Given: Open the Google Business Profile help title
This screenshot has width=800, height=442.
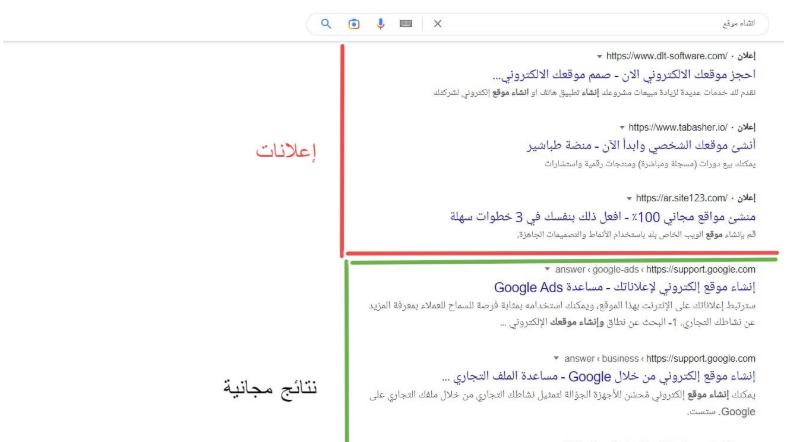Looking at the screenshot, I should point(598,376).
